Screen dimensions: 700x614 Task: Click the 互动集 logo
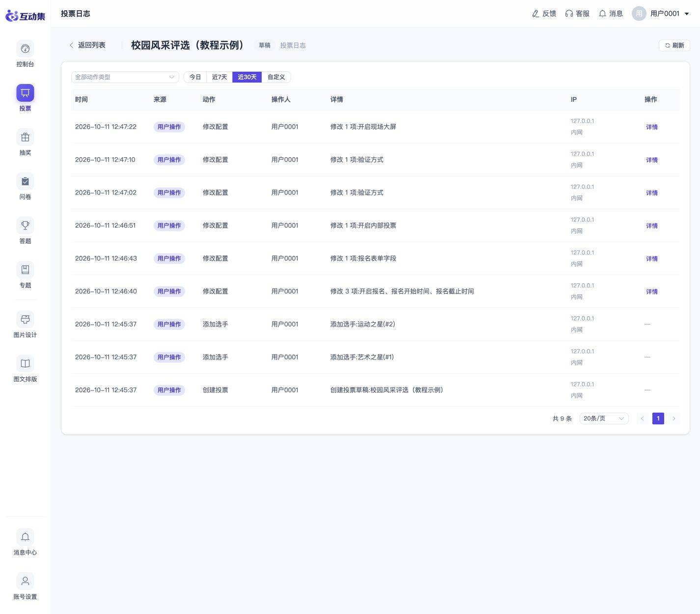tap(25, 16)
